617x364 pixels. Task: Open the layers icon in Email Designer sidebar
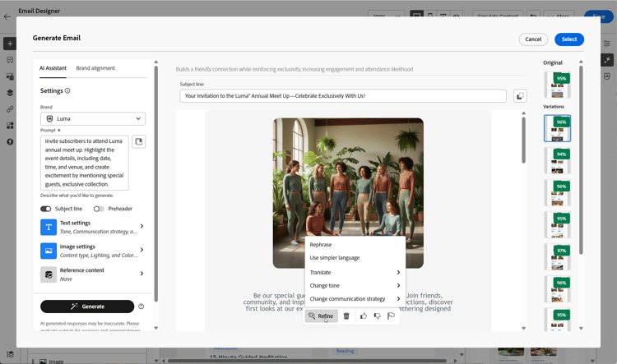pos(10,93)
